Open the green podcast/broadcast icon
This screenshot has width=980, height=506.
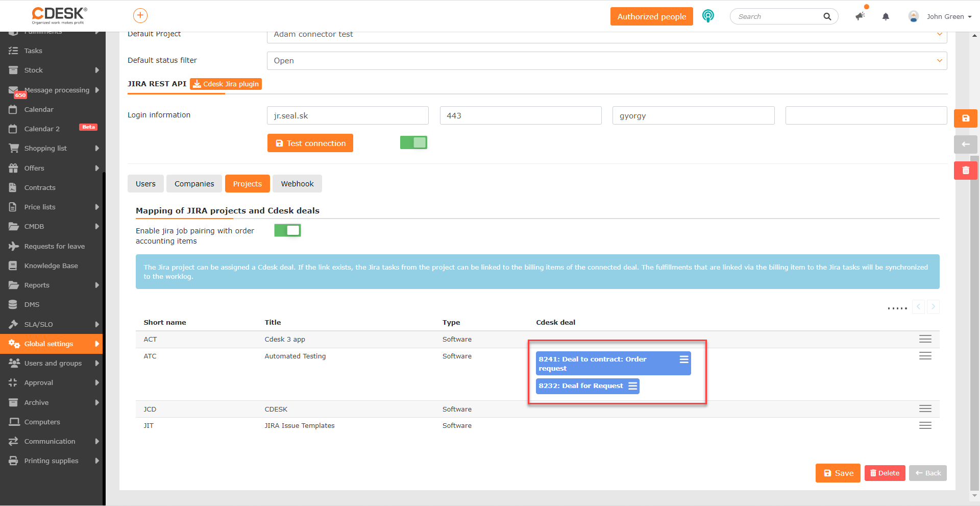point(708,16)
